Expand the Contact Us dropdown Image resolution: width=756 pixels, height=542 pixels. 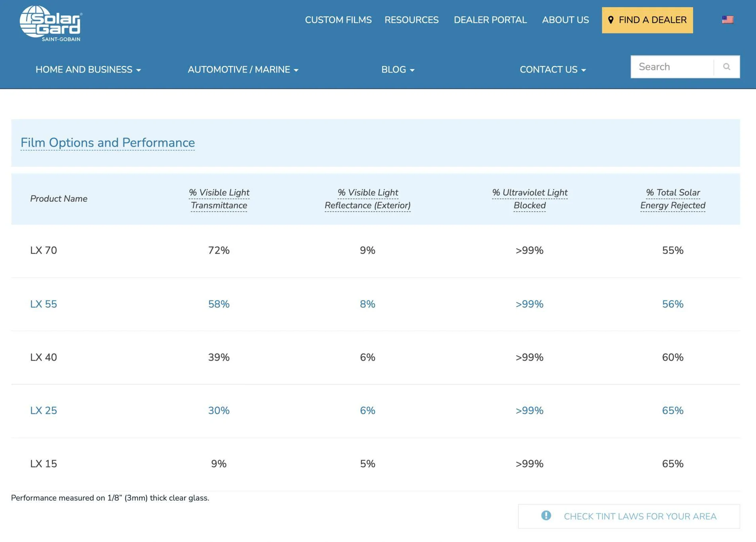click(553, 70)
